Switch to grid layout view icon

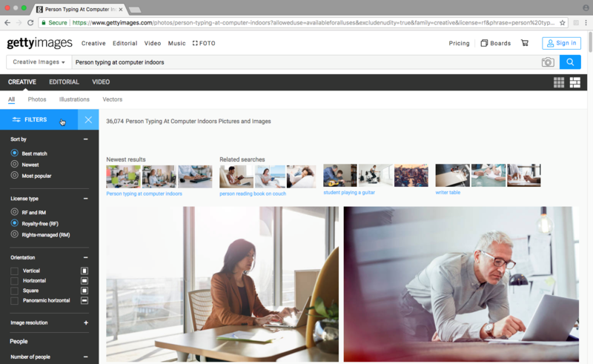(559, 82)
